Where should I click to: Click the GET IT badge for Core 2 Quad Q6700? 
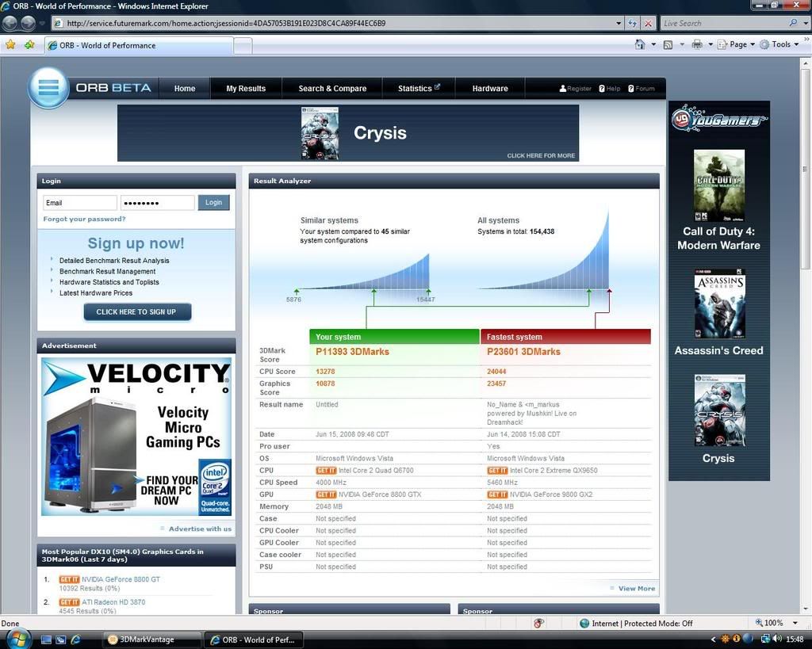click(x=326, y=471)
